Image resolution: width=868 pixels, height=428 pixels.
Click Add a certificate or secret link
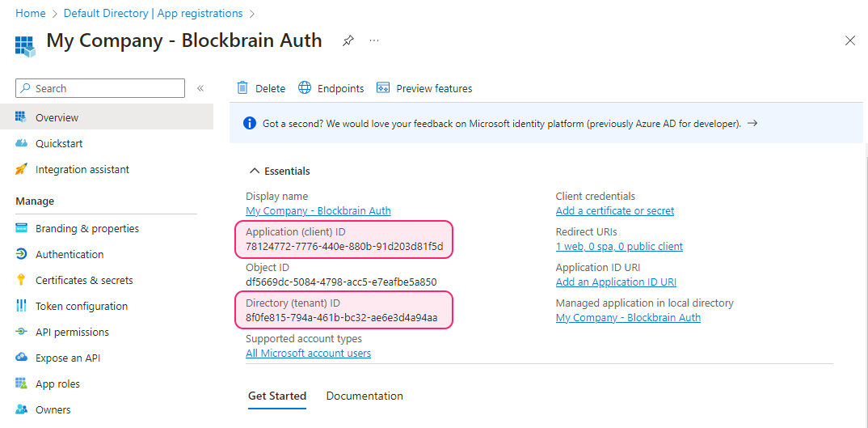615,210
